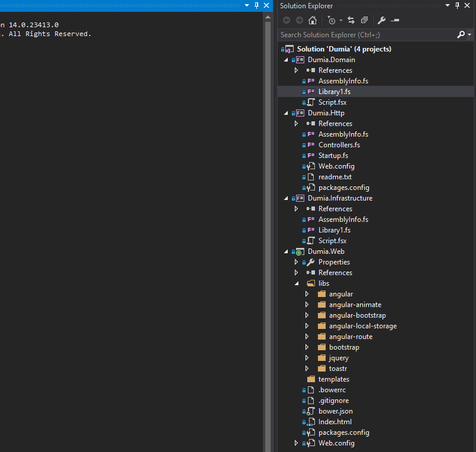
Task: Click the search magnifier icon
Action: (x=461, y=35)
